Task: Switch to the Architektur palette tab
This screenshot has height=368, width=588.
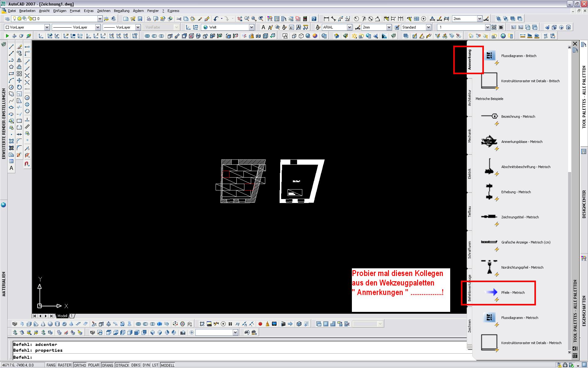Action: pyautogui.click(x=469, y=98)
